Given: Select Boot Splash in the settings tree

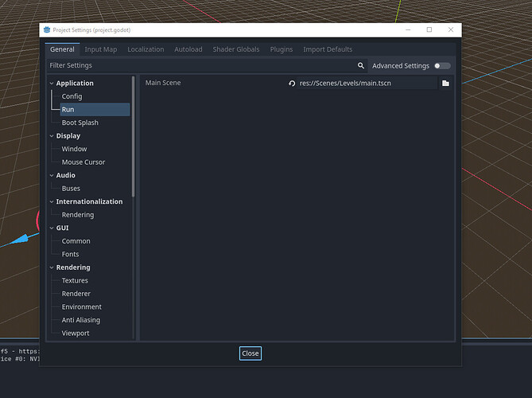Looking at the screenshot, I should tap(80, 123).
